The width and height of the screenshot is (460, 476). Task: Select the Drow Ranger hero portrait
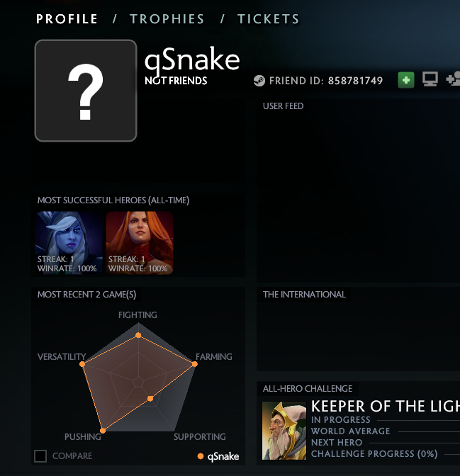tap(68, 243)
